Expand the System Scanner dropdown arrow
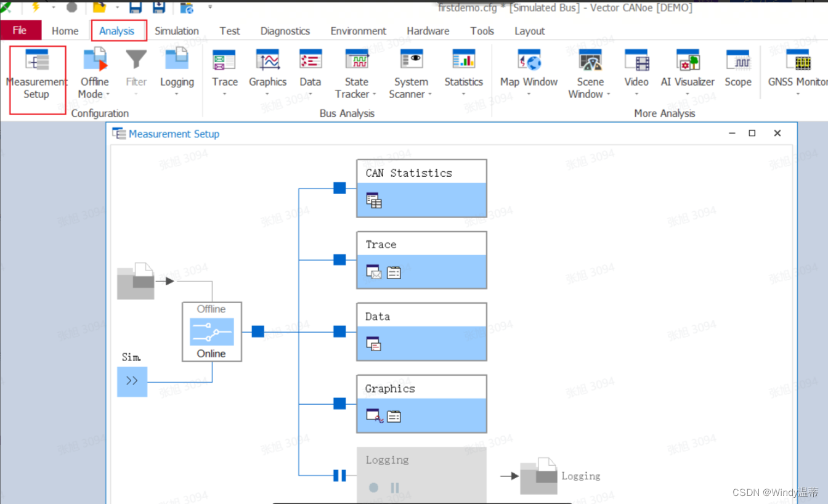This screenshot has width=828, height=504. [430, 94]
